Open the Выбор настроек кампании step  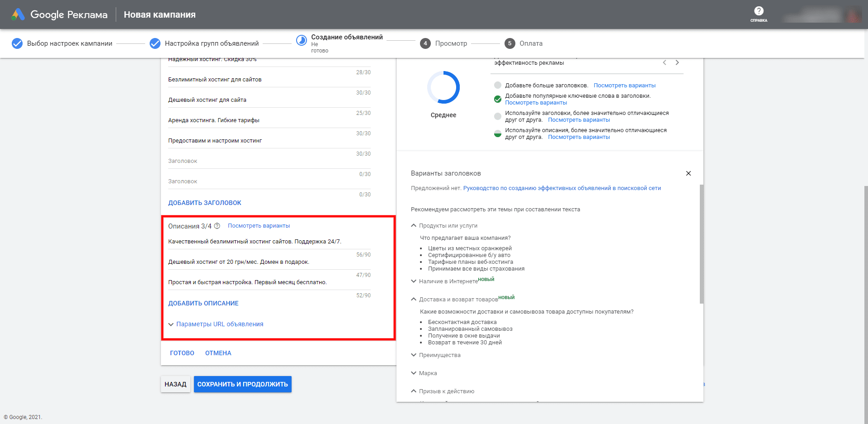(70, 43)
